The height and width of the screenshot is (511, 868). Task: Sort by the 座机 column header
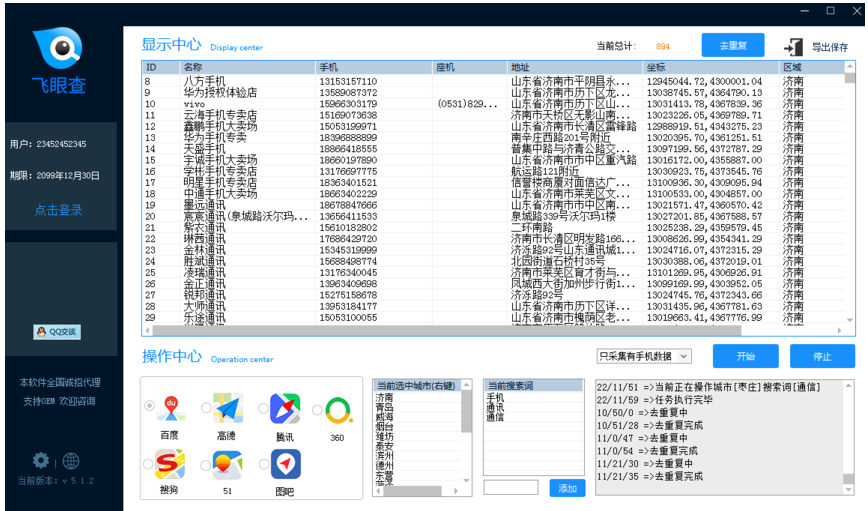pos(469,67)
